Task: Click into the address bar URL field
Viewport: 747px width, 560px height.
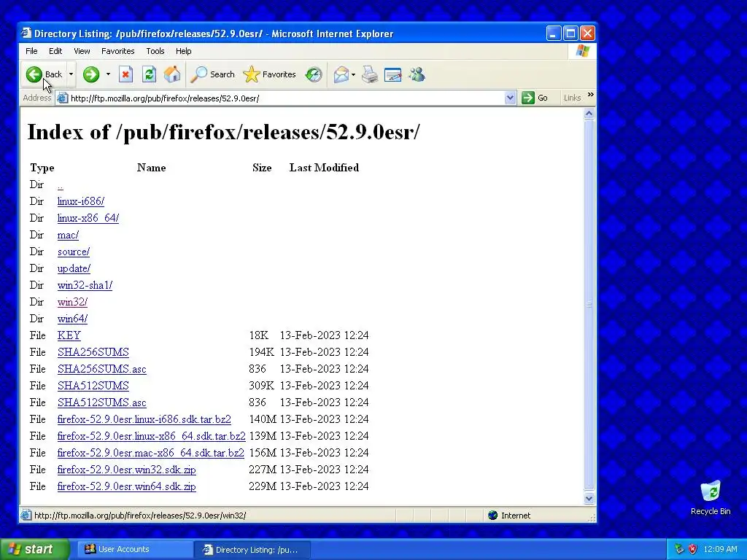Action: 287,98
